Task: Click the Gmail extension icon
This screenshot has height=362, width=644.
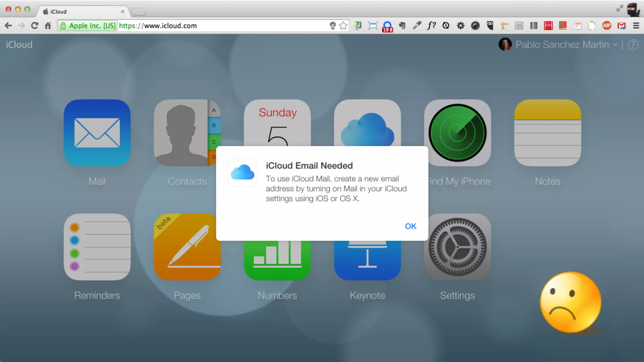Action: coord(621,26)
